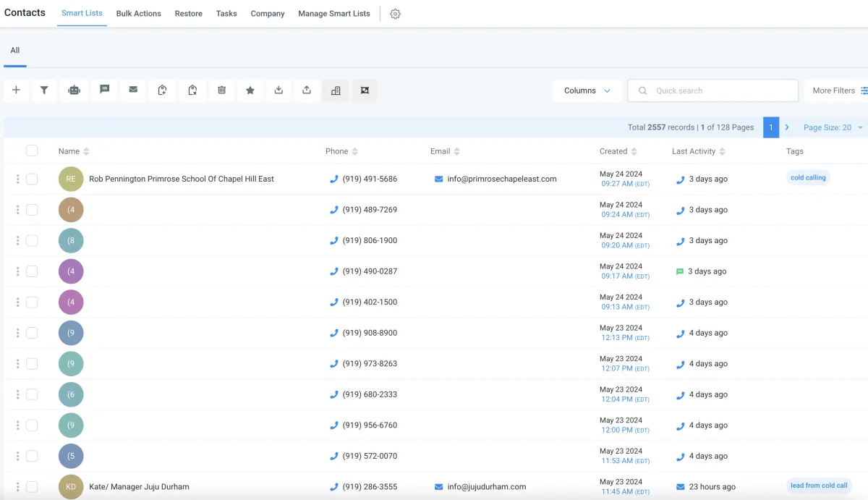Click the star icon in toolbar
This screenshot has width=868, height=500.
click(250, 90)
